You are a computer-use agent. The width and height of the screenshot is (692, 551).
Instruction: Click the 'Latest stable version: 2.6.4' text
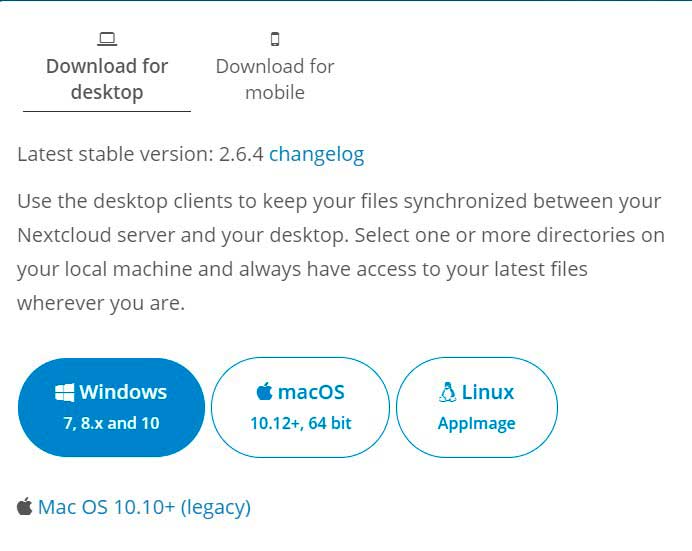[x=140, y=154]
